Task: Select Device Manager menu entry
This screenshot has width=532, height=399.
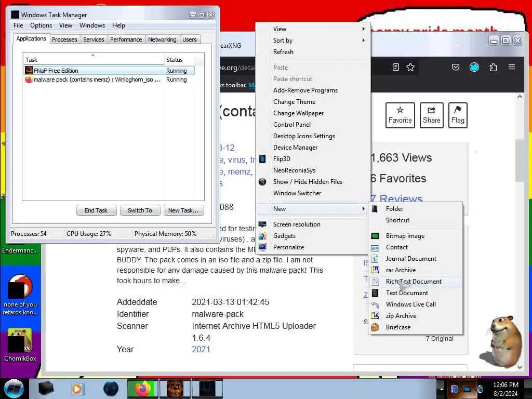Action: click(312, 147)
